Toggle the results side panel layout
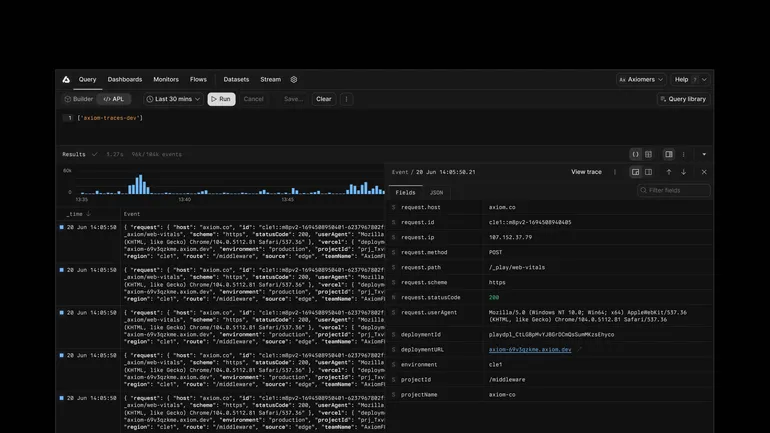The width and height of the screenshot is (770, 433). point(669,154)
